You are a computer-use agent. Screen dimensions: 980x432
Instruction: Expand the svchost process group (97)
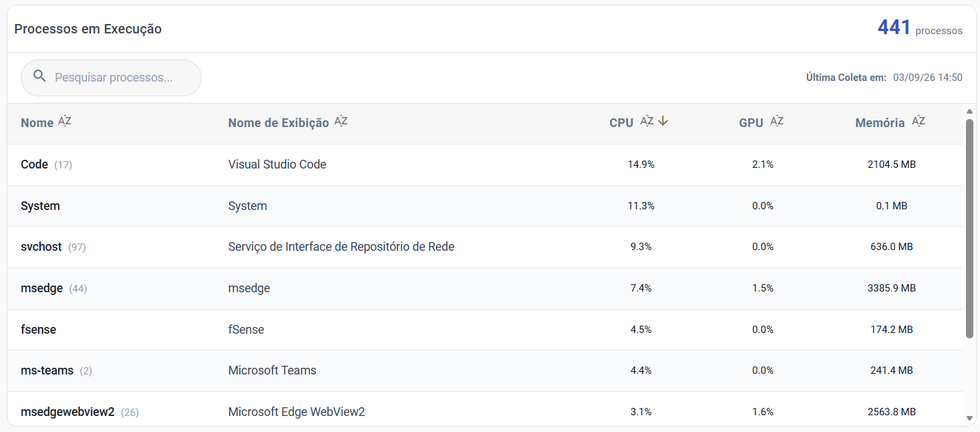click(x=53, y=247)
